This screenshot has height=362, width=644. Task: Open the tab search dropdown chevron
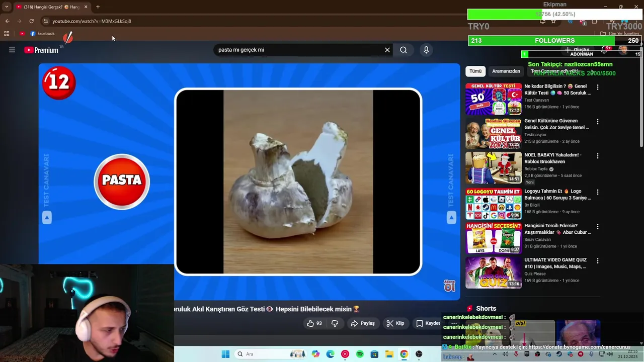pos(7,7)
